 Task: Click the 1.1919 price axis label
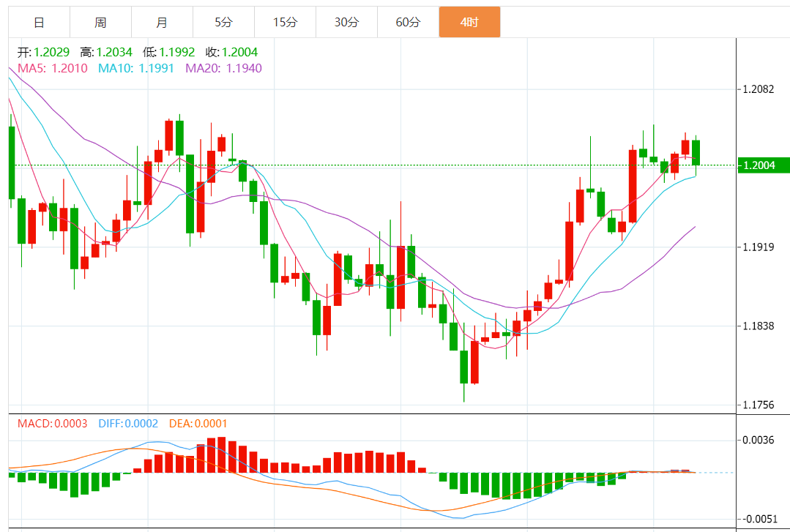(x=759, y=247)
